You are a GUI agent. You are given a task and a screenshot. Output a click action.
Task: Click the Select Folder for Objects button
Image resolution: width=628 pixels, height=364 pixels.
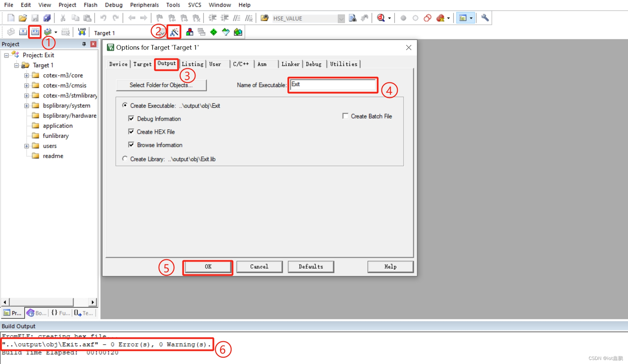coord(161,85)
